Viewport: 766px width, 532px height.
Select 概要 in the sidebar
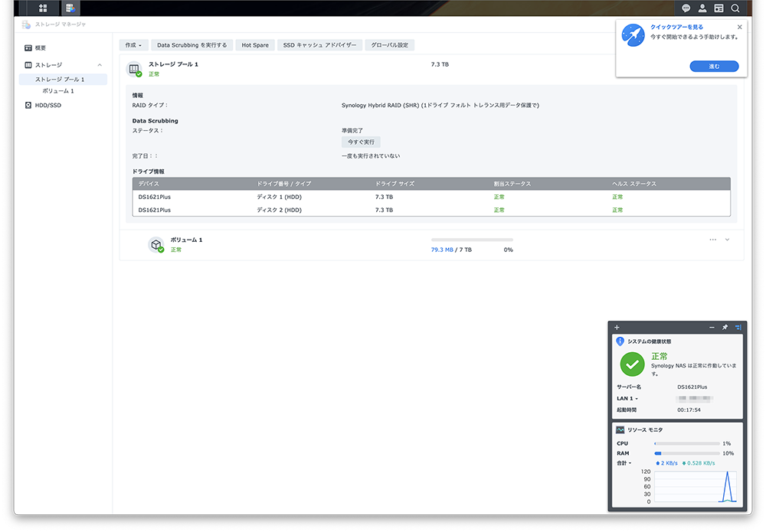point(40,47)
